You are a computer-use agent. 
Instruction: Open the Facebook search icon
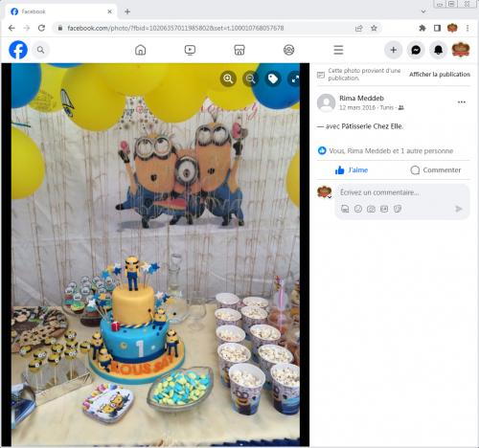click(x=40, y=50)
